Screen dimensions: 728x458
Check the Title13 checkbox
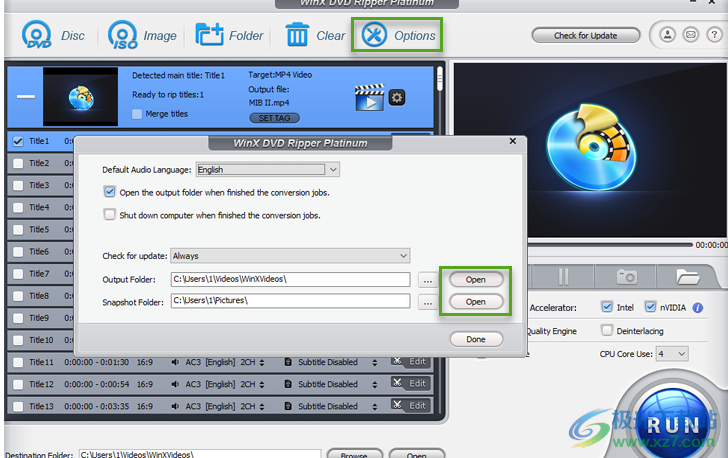(18, 406)
